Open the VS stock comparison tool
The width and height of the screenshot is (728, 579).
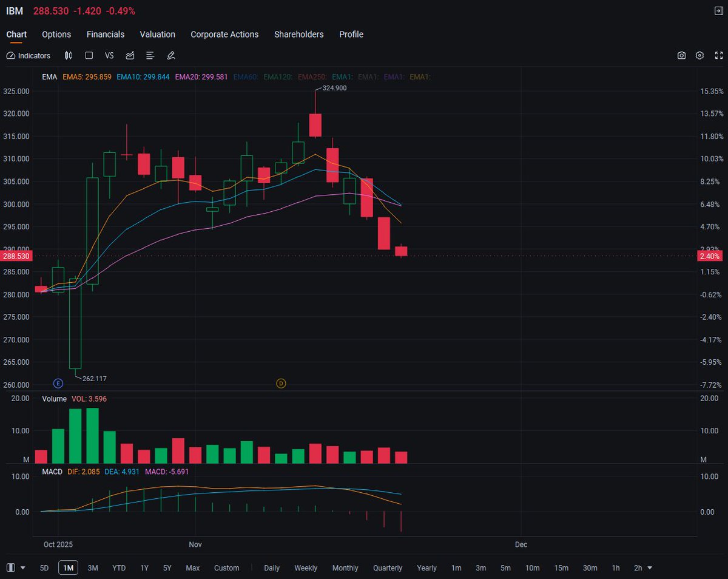[x=109, y=55]
